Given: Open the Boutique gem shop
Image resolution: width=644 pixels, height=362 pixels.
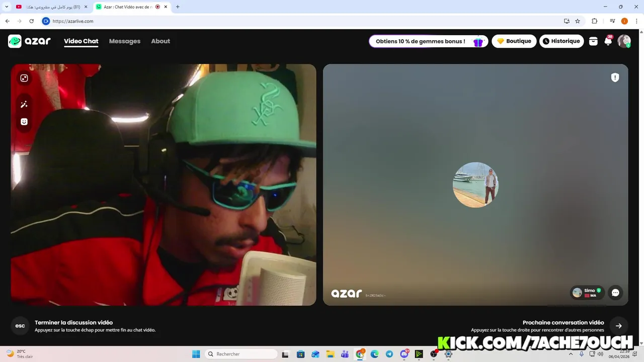Looking at the screenshot, I should (x=514, y=41).
